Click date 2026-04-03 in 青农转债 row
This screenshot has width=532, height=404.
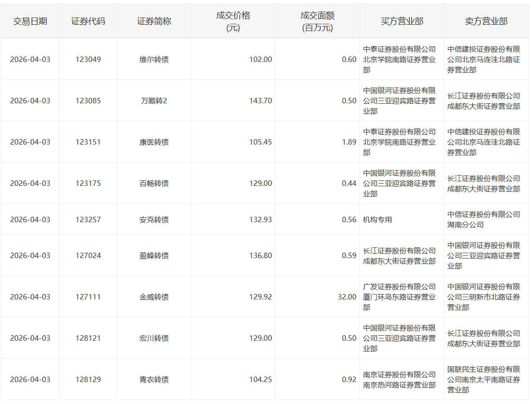coord(30,380)
